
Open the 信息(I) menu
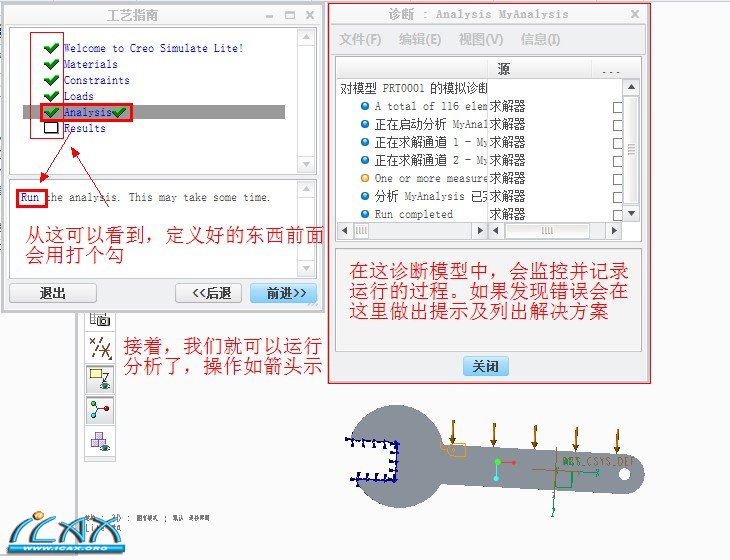(x=540, y=40)
